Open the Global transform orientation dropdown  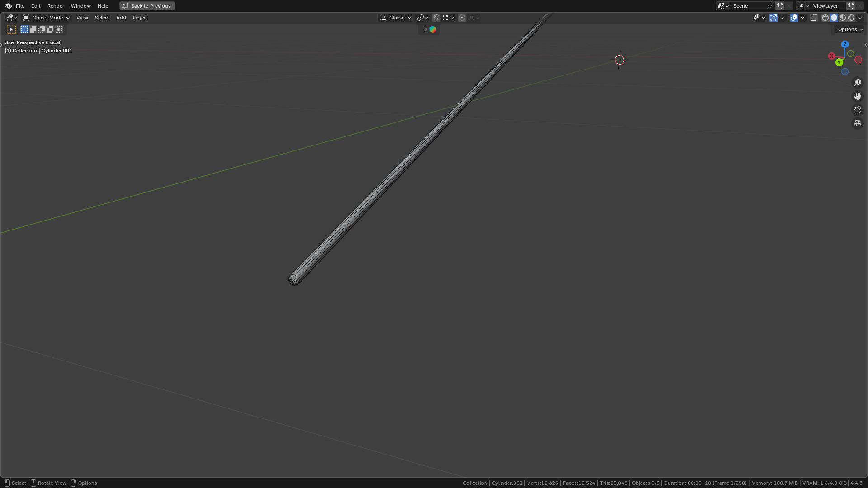tap(396, 18)
